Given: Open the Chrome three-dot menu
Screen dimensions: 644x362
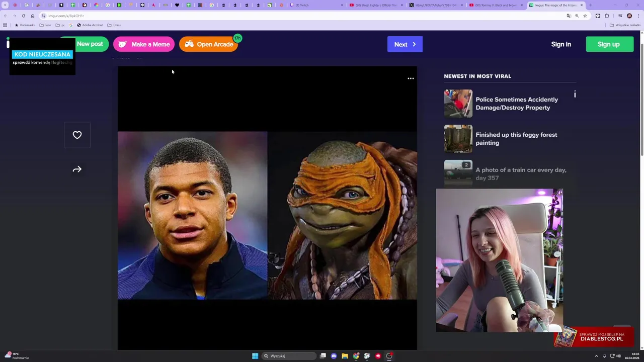Looking at the screenshot, I should (638, 16).
